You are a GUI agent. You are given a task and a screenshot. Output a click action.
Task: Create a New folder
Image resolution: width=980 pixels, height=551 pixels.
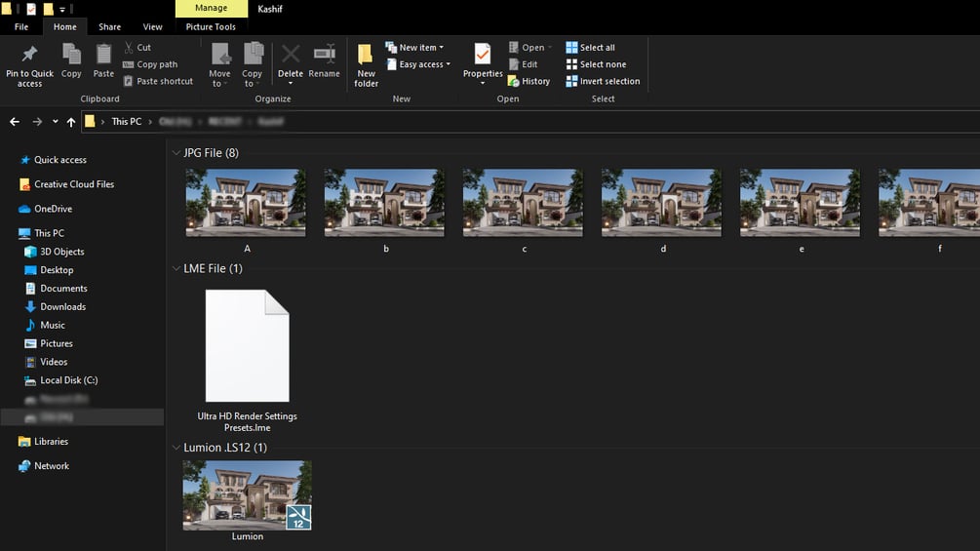coord(367,65)
